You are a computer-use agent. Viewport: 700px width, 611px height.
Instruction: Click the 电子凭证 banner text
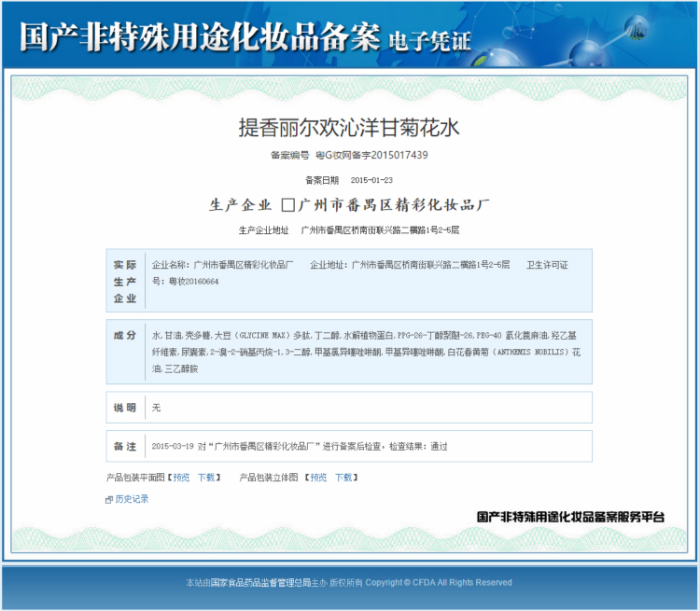[x=429, y=41]
